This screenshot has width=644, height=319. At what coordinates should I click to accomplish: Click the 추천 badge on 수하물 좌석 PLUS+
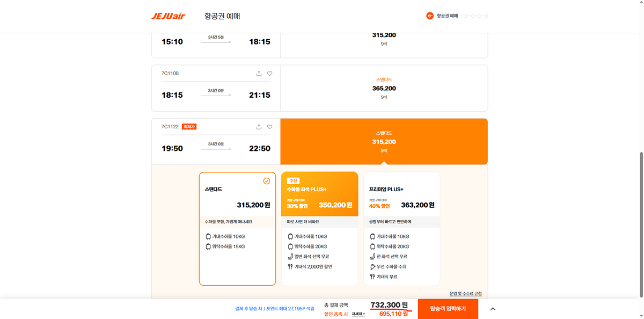coord(293,180)
